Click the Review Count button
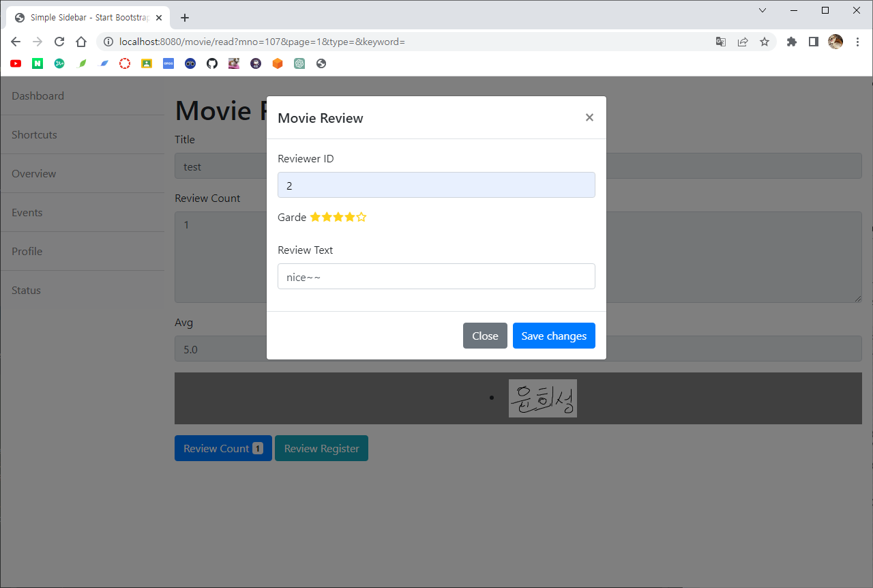Screen dimensions: 873x588 223,448
